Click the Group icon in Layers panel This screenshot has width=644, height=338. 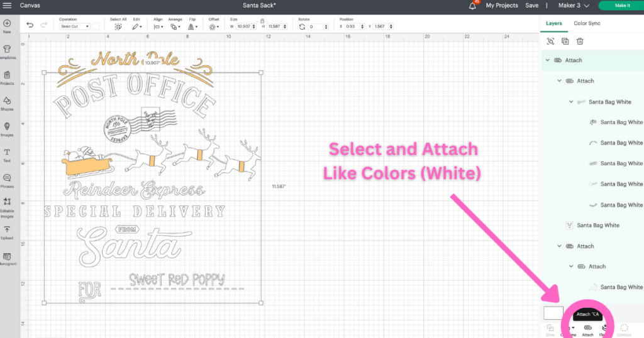[x=550, y=41]
